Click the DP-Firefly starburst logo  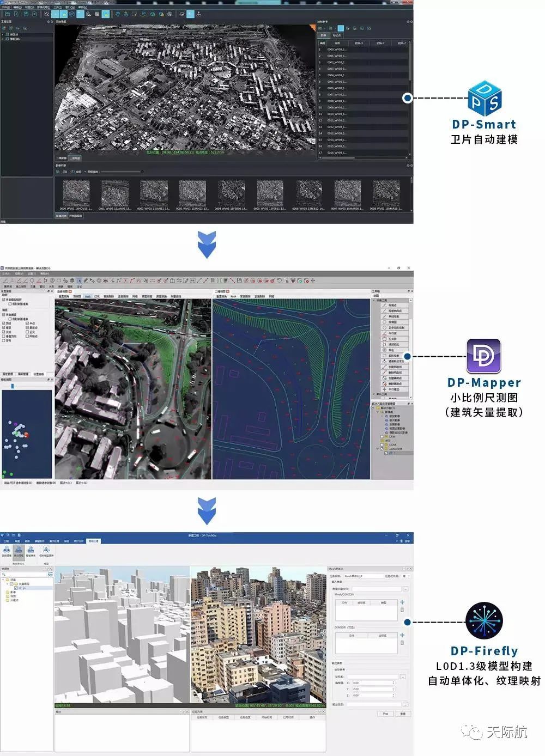[x=484, y=621]
